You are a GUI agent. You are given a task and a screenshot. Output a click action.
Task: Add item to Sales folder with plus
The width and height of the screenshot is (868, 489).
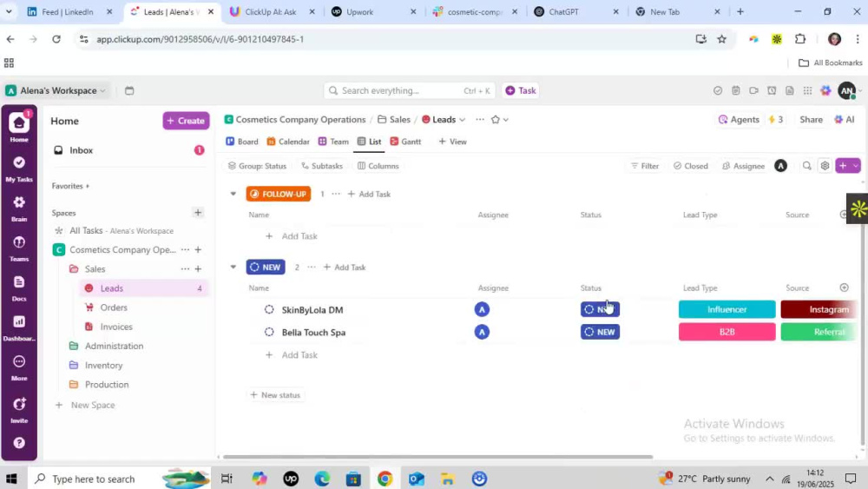tap(198, 269)
